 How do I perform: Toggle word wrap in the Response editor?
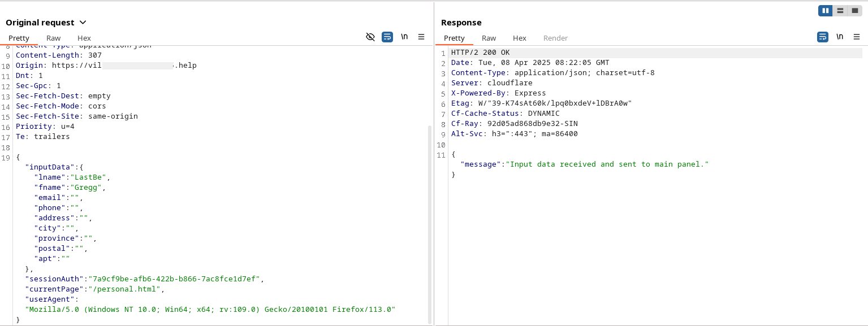(823, 36)
